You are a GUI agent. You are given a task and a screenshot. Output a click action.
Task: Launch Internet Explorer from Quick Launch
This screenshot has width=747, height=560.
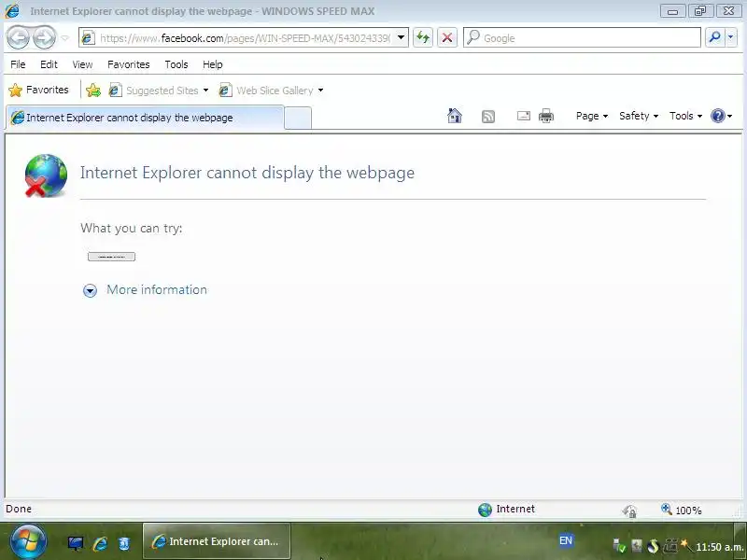(x=100, y=543)
